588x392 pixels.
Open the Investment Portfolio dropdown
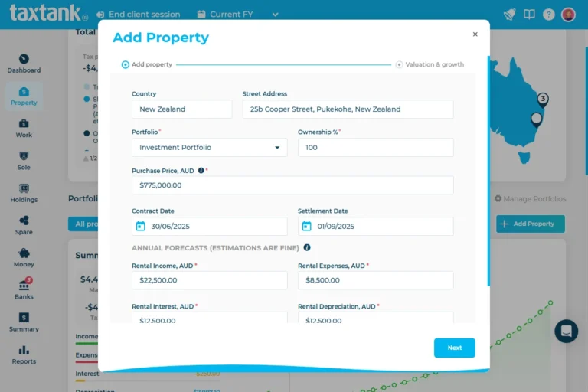tap(209, 148)
